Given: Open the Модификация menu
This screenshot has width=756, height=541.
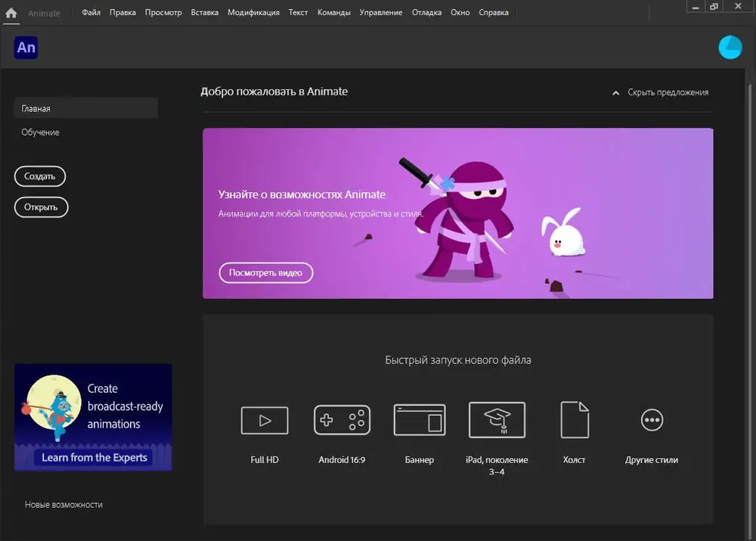Looking at the screenshot, I should (253, 13).
